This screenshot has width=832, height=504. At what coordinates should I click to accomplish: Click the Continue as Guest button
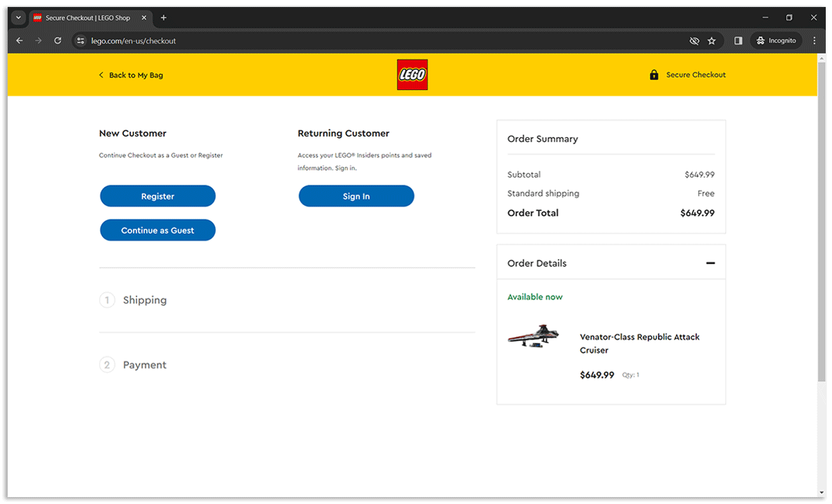point(157,229)
